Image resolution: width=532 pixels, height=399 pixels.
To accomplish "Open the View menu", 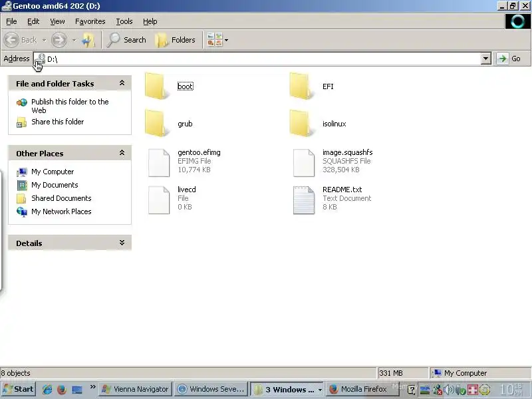I will click(57, 21).
